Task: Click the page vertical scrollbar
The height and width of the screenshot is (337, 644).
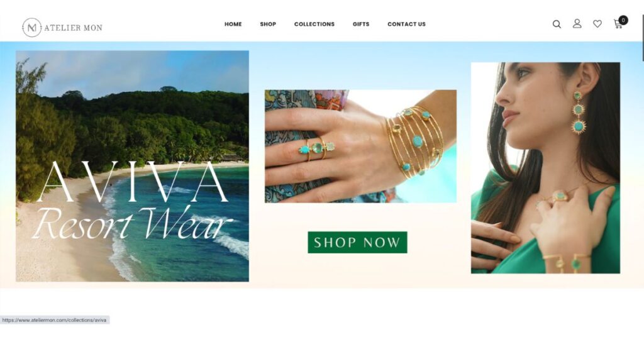Action: pyautogui.click(x=642, y=37)
